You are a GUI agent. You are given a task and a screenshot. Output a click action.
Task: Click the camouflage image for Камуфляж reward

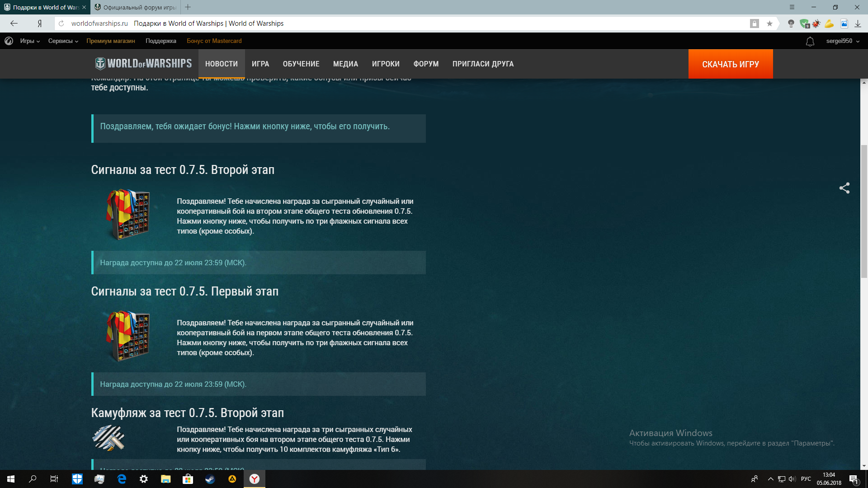coord(108,438)
